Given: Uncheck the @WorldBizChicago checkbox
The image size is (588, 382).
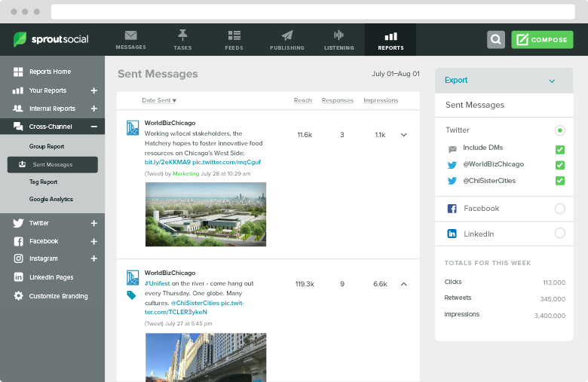Looking at the screenshot, I should click(x=560, y=165).
